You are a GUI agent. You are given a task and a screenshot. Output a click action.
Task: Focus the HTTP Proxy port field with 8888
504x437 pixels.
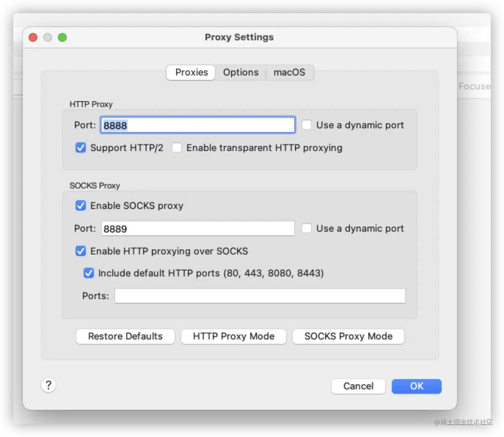(x=198, y=125)
